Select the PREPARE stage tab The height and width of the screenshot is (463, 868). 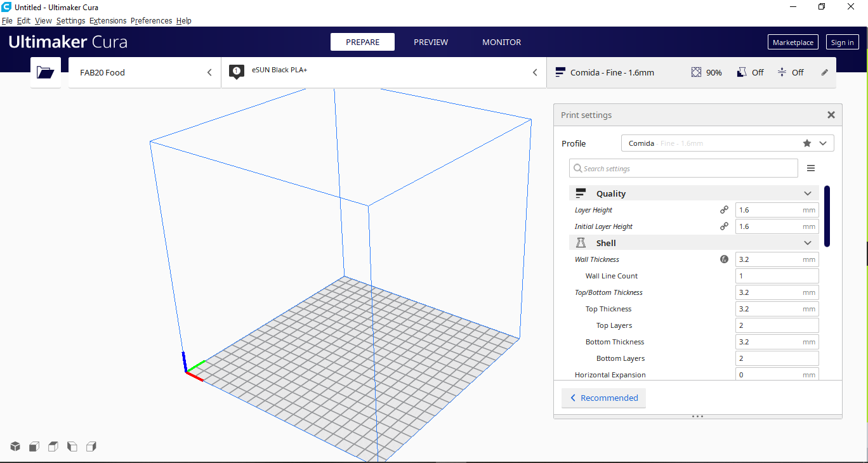[x=362, y=42]
